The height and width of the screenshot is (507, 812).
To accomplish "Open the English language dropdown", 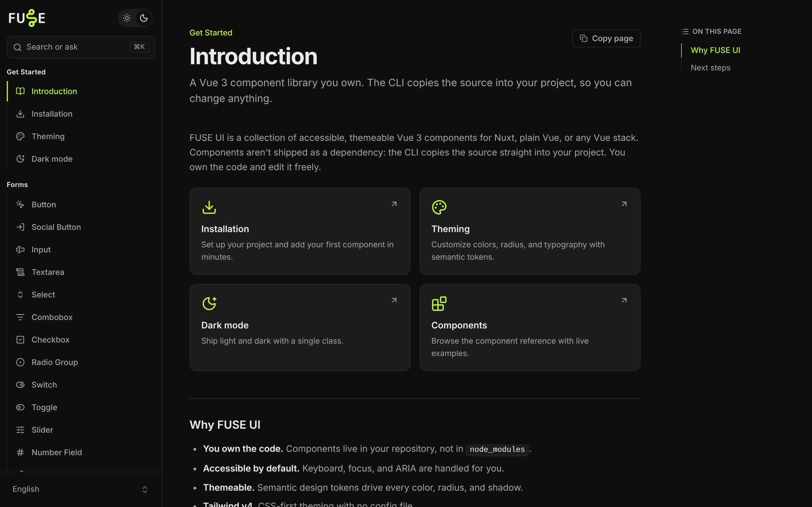I will [81, 489].
